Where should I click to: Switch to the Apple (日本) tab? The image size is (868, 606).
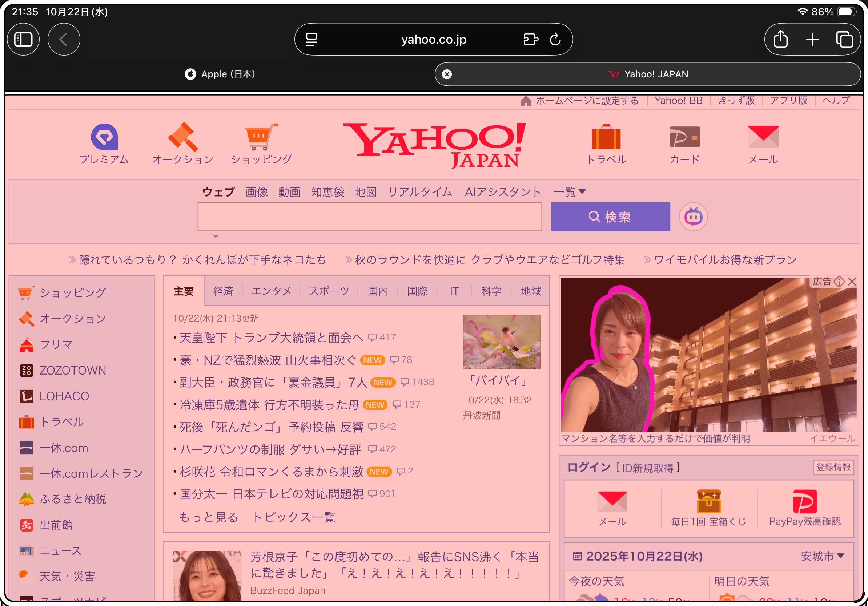[x=220, y=74]
